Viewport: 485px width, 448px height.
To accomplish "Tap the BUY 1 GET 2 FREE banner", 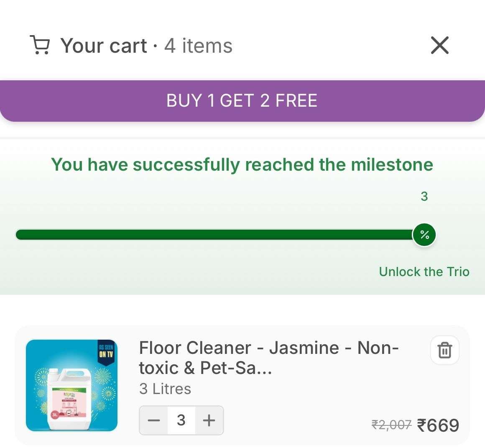I will click(x=242, y=101).
